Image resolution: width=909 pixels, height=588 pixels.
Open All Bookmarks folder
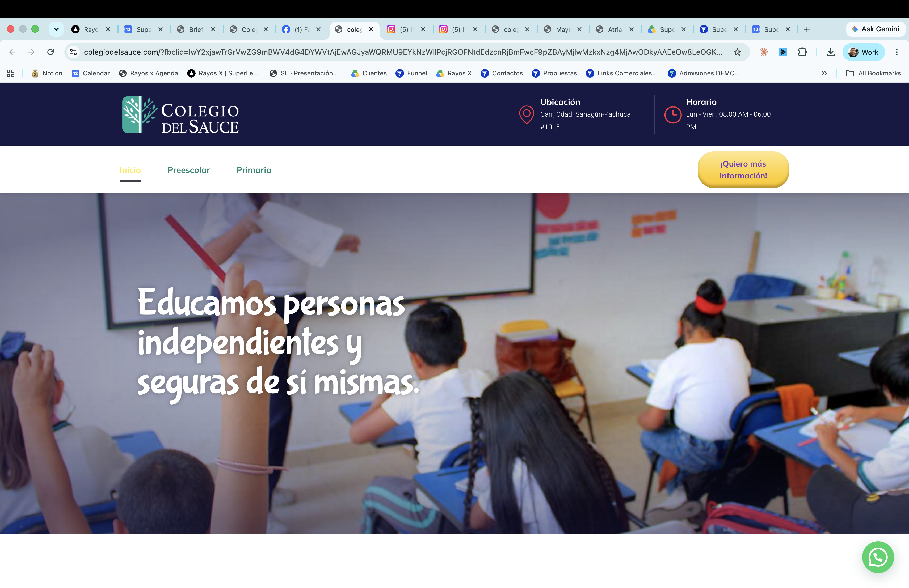[873, 73]
